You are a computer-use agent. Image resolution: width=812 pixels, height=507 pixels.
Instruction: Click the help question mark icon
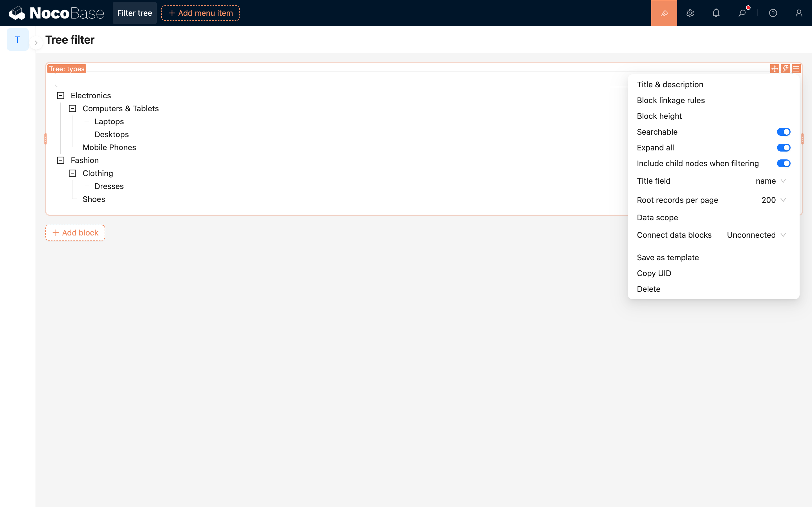coord(773,13)
